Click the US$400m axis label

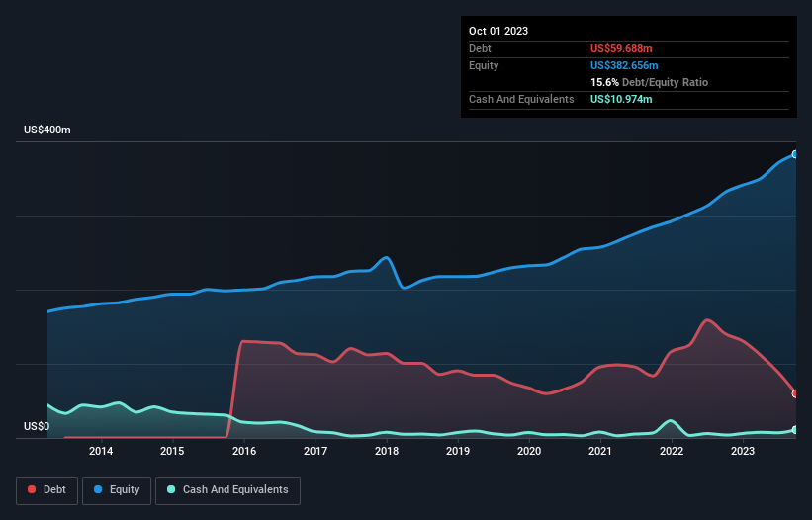pos(47,130)
